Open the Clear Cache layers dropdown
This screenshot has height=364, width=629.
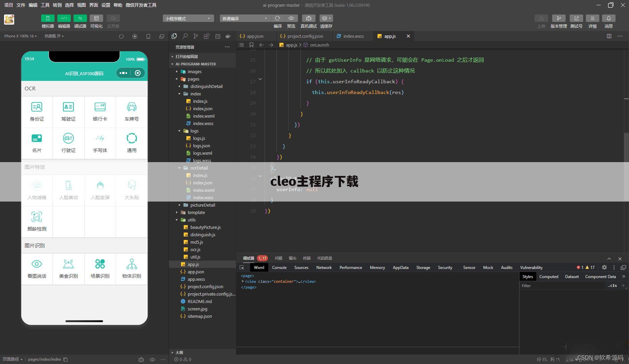click(326, 18)
